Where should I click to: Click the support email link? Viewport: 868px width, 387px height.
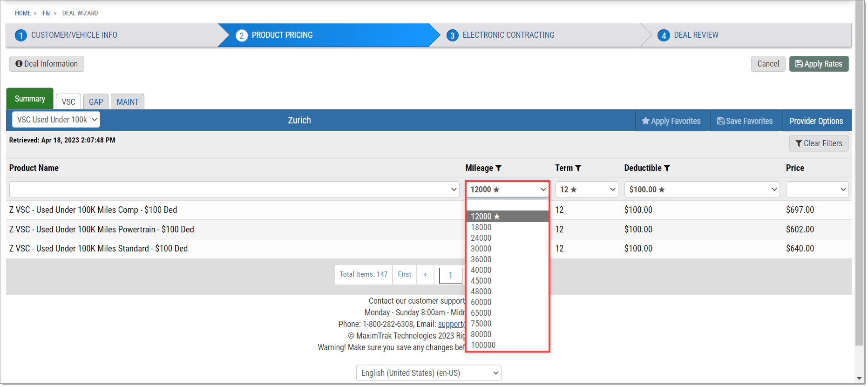(451, 324)
